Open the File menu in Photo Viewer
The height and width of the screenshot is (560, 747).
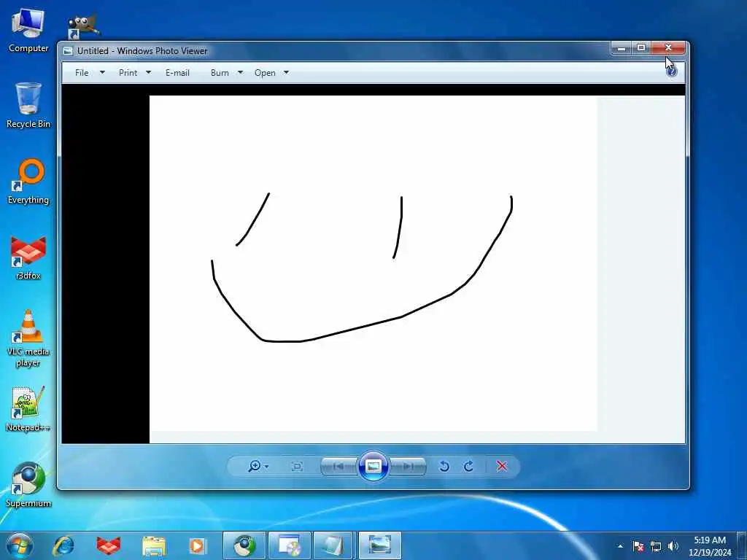(82, 73)
